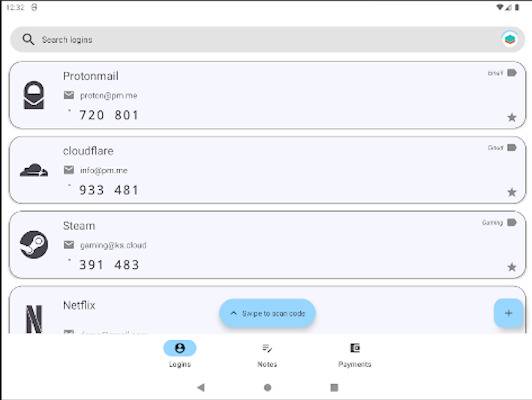Viewport: 532px width, 400px height.
Task: Toggle favorite star on Protonmail entry
Action: [x=512, y=117]
